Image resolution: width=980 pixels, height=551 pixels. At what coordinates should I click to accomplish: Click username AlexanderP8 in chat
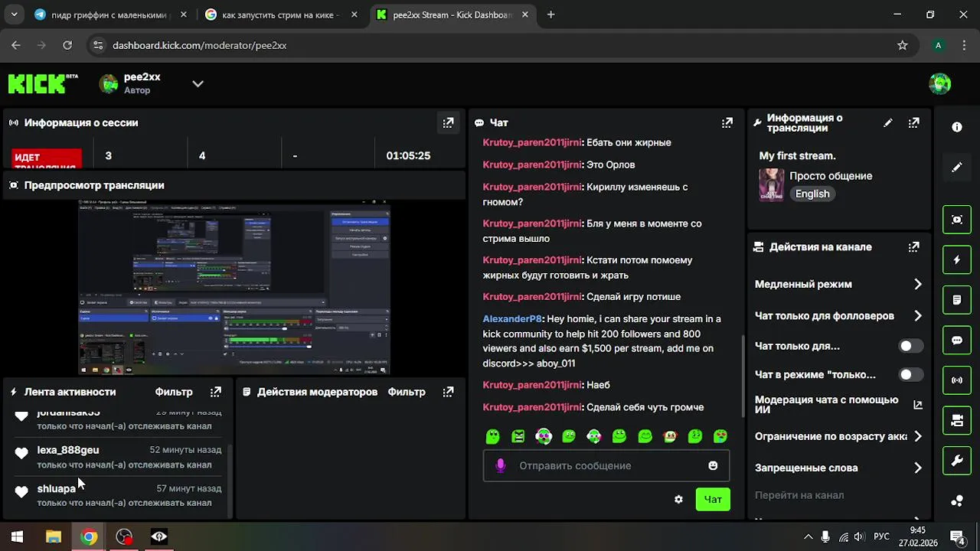coord(512,319)
